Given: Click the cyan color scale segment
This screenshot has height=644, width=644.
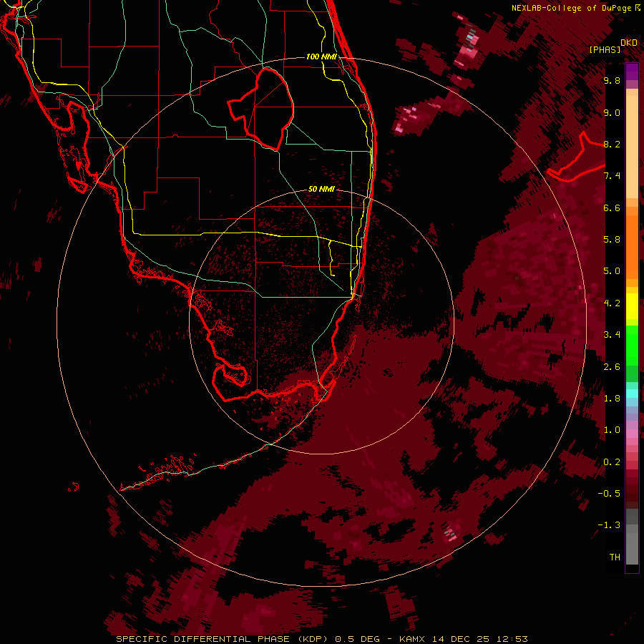Looking at the screenshot, I should (632, 394).
